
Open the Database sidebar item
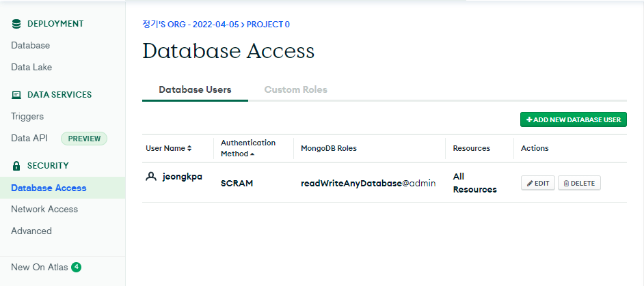(30, 46)
